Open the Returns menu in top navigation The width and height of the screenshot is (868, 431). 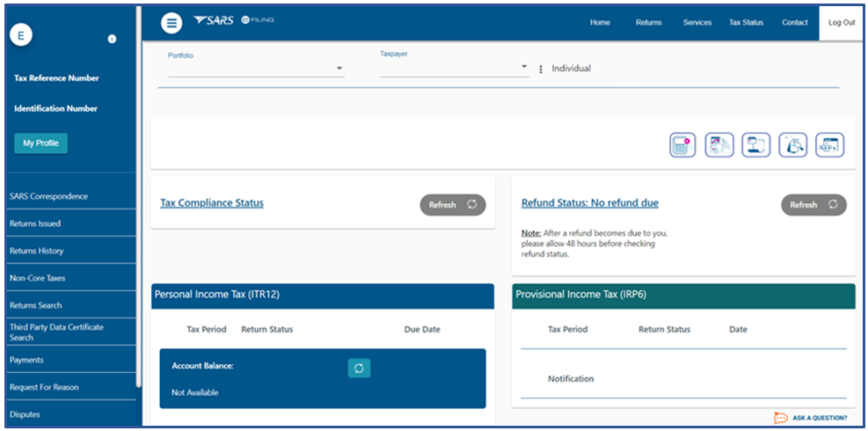(648, 23)
